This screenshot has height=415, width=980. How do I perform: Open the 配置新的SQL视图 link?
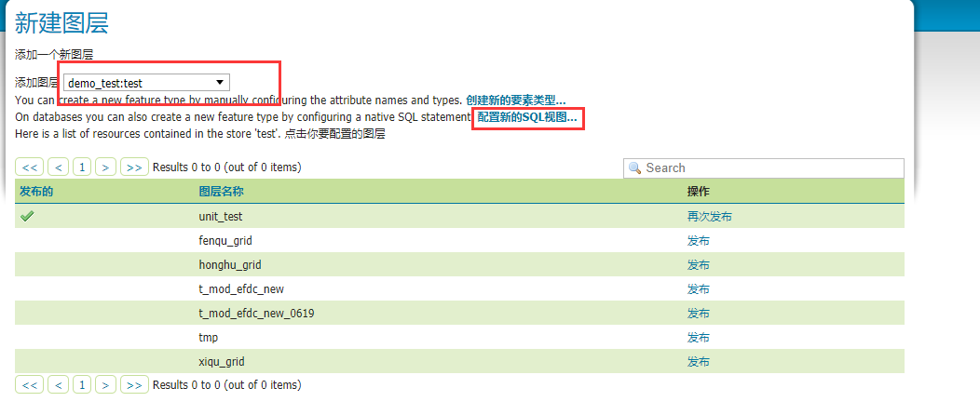tap(526, 117)
